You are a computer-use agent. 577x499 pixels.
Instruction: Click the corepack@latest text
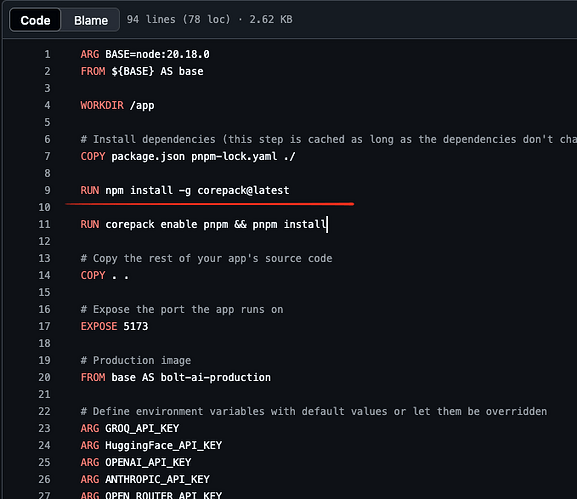tap(243, 190)
